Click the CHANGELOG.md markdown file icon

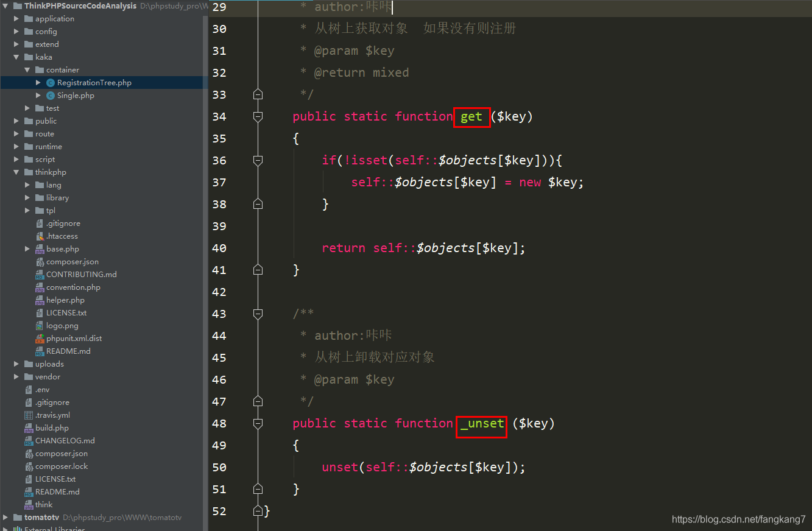tap(29, 441)
